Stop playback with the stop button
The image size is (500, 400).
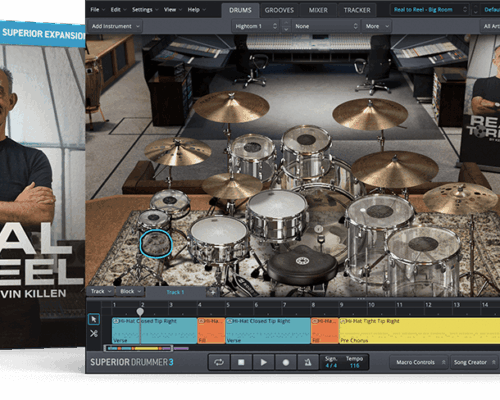coord(241,362)
